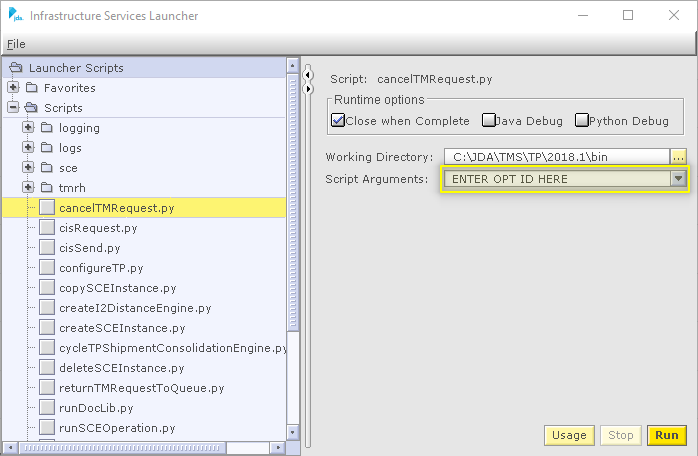Viewport: 698px width, 456px height.
Task: Click into the Script Arguments field
Action: tap(557, 179)
